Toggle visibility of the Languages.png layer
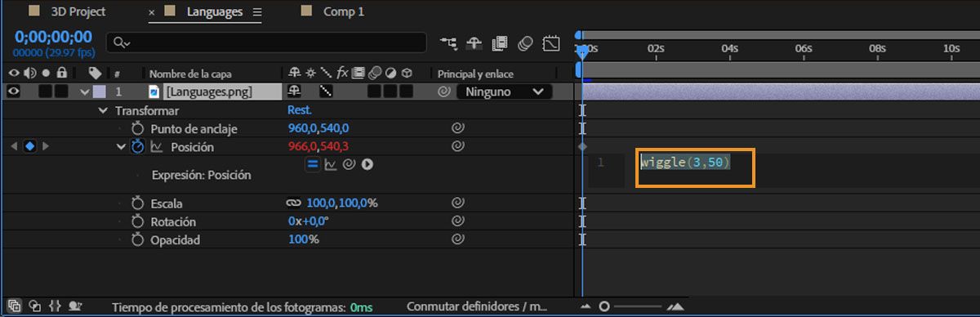The height and width of the screenshot is (317, 980). tap(14, 92)
